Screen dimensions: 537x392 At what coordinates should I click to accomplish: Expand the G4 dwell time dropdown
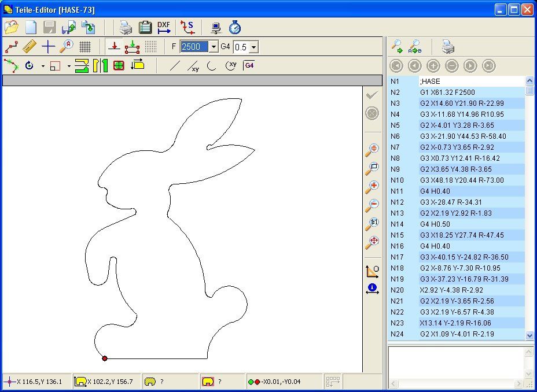(x=253, y=47)
